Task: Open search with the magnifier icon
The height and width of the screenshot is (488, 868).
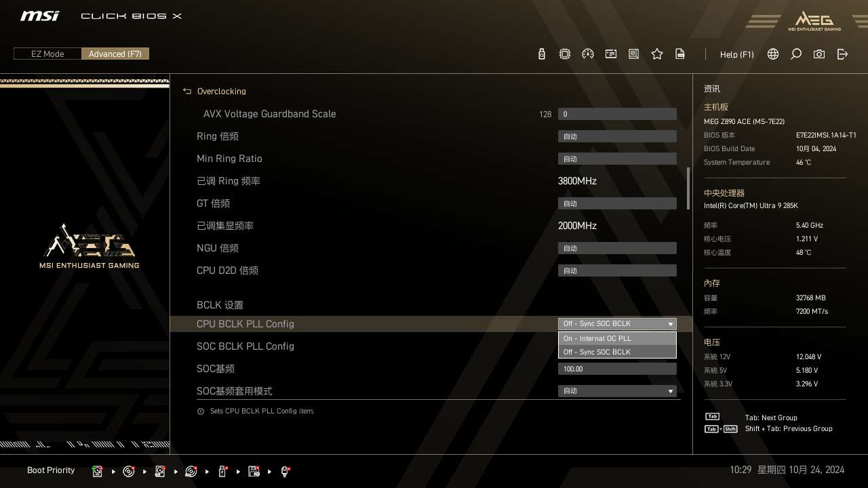Action: 796,54
